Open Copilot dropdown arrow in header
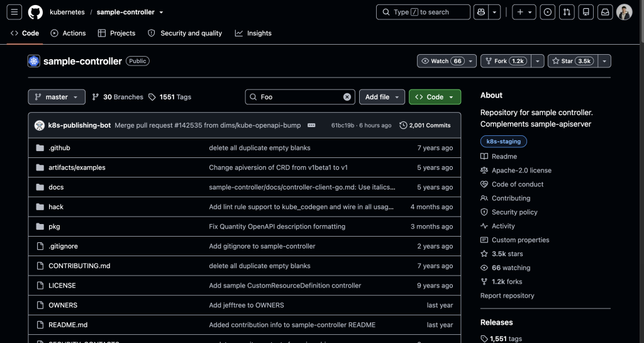The width and height of the screenshot is (644, 343). [494, 13]
